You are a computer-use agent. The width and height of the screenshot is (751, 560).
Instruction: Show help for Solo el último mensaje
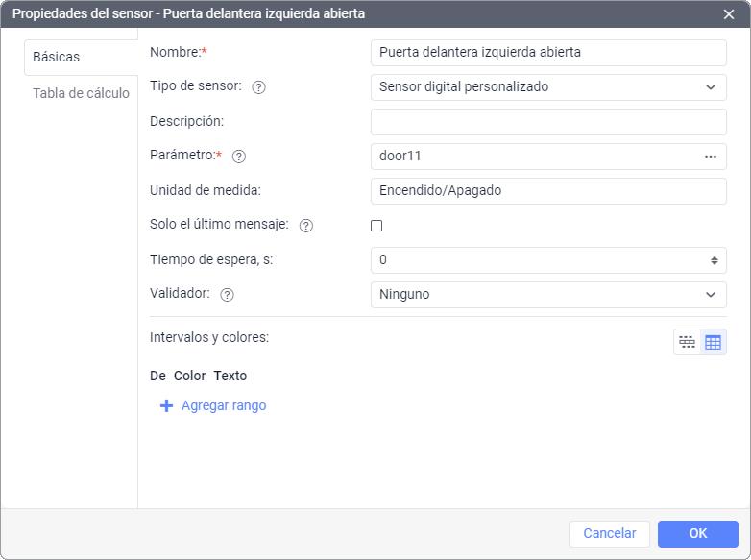tap(306, 225)
